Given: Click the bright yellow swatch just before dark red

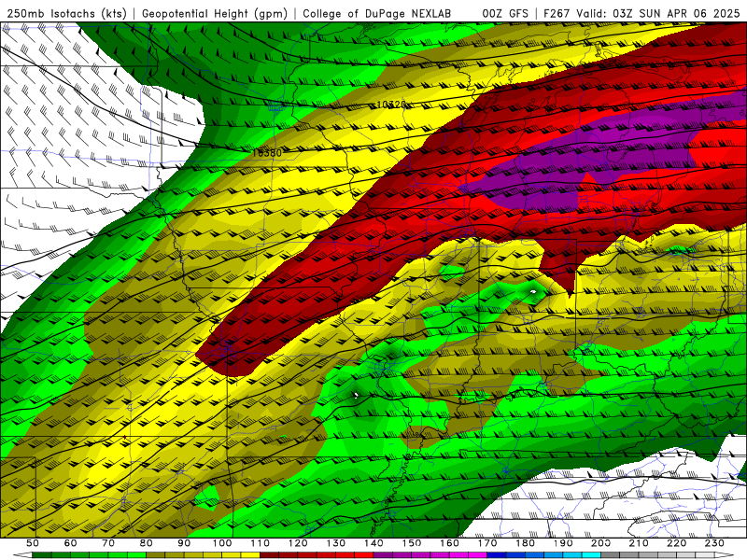Looking at the screenshot, I should click(x=250, y=555).
